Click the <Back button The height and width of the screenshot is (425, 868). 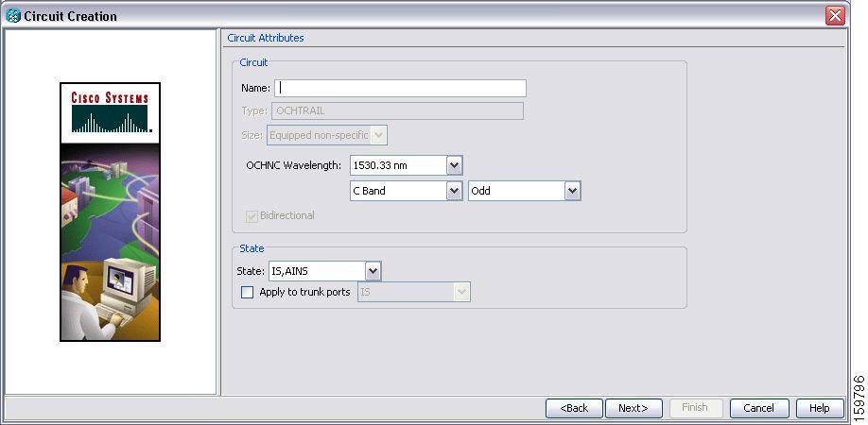pos(574,408)
